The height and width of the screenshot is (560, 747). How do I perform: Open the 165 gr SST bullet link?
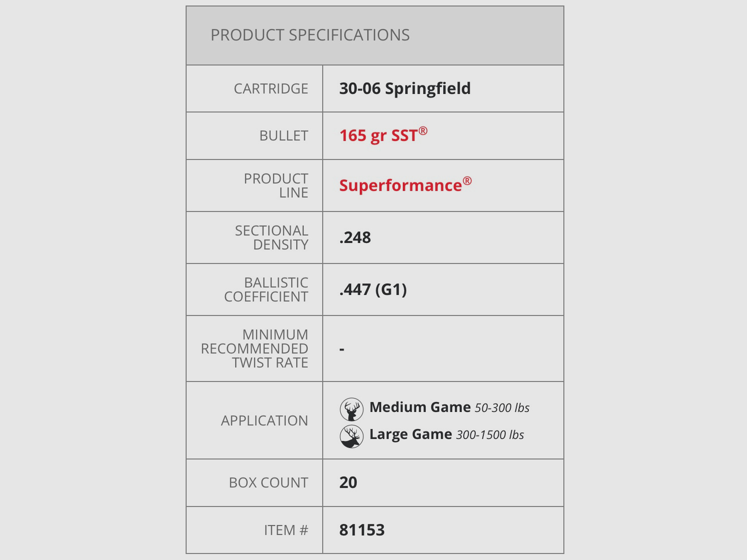click(x=383, y=135)
